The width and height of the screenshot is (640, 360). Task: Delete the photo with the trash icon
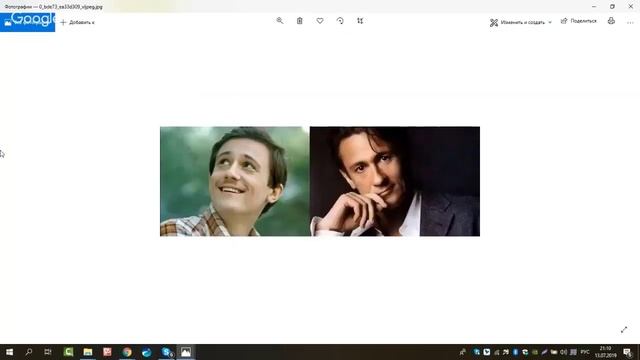(300, 20)
